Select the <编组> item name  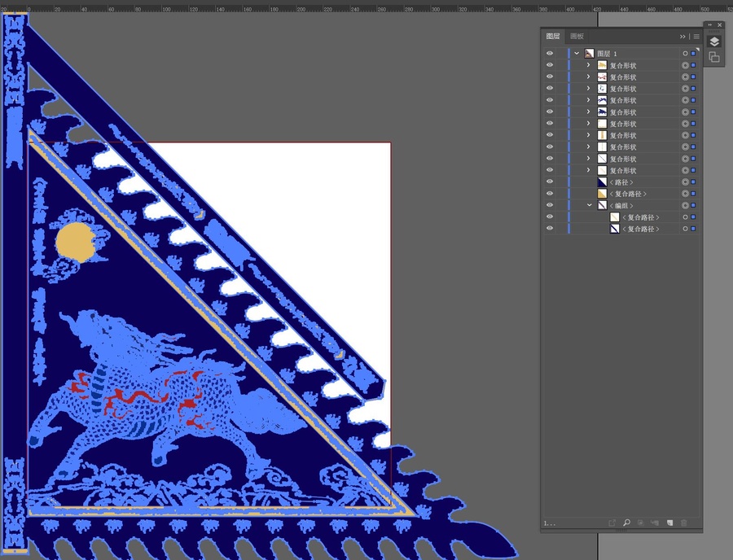[x=621, y=205]
